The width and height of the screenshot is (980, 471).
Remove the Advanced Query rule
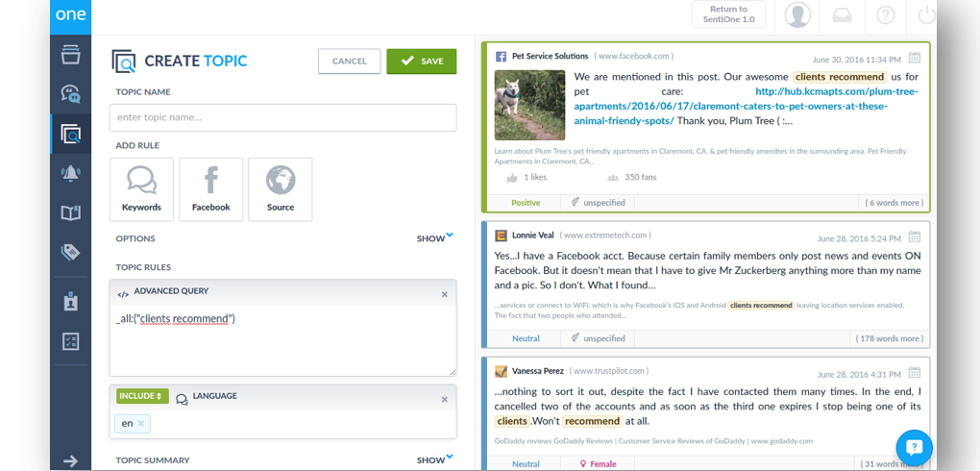pyautogui.click(x=444, y=294)
